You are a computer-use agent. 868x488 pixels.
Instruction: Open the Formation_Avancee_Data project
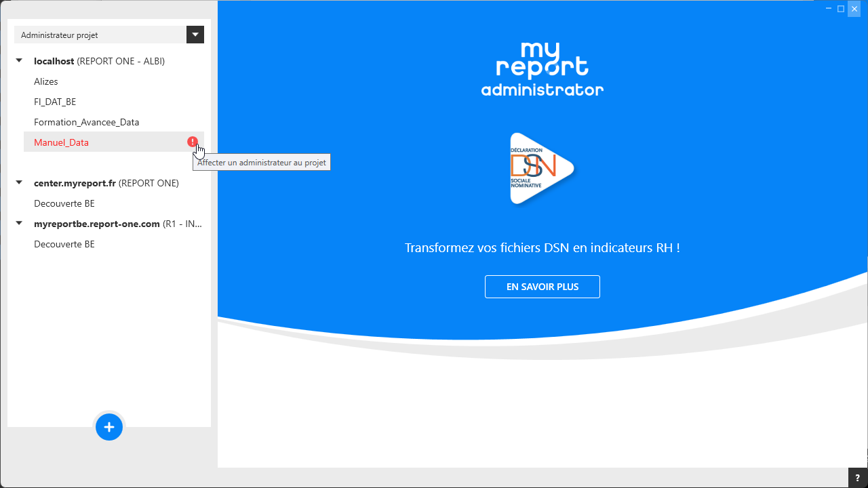pyautogui.click(x=86, y=122)
